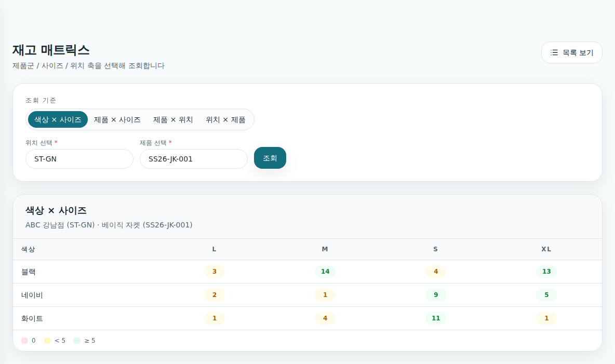Click the 화이트 color row label
Viewport: 615px width, 364px height.
(32, 318)
